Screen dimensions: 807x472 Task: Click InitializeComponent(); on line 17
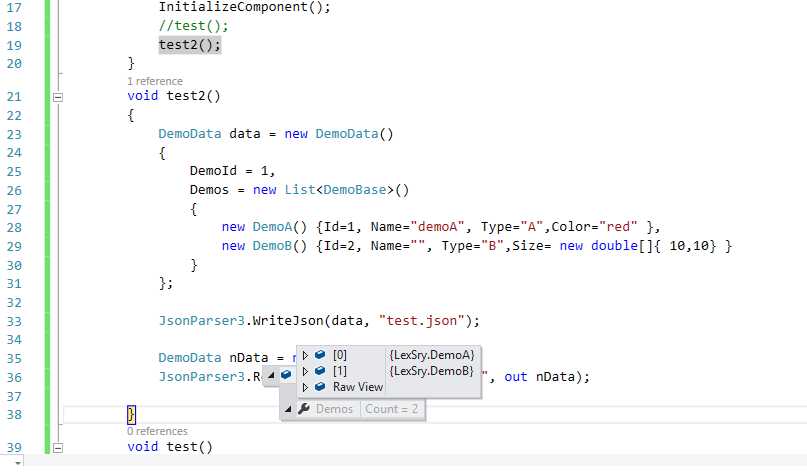[244, 7]
